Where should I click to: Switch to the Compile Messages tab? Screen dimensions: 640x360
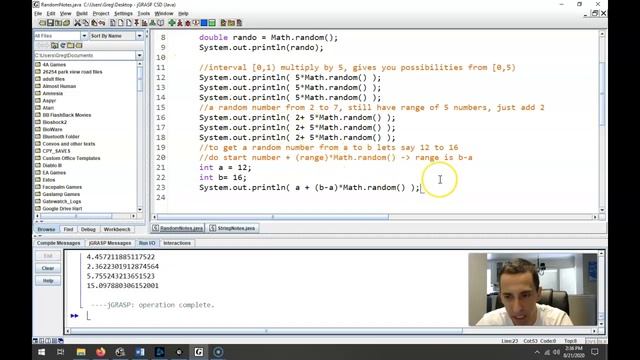(58, 243)
